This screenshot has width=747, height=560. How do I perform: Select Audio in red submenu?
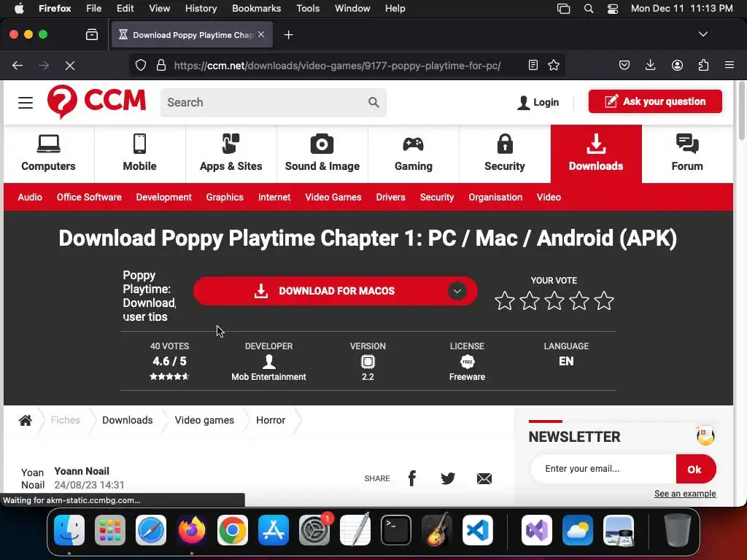30,197
